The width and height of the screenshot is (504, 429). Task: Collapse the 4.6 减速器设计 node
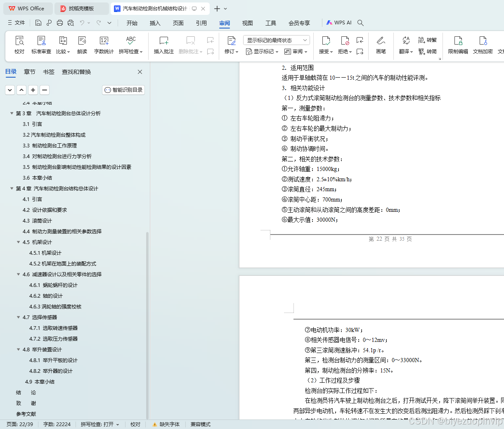coord(19,274)
